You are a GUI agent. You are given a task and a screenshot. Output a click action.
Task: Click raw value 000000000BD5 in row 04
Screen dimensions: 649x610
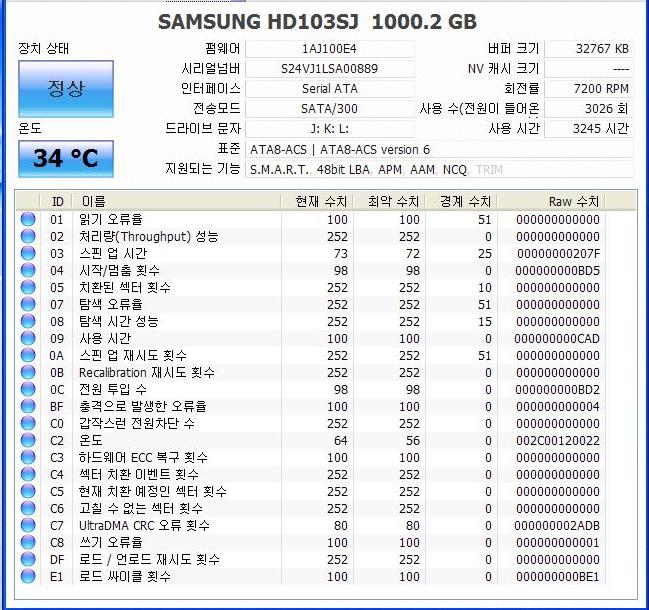(x=558, y=271)
